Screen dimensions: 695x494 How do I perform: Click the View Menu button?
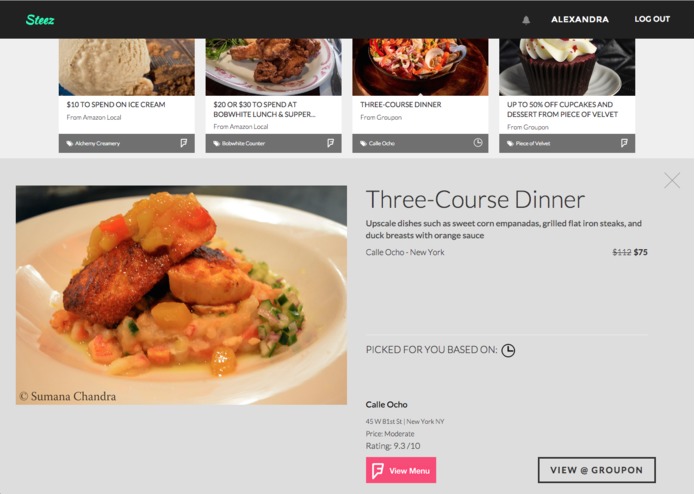[401, 470]
